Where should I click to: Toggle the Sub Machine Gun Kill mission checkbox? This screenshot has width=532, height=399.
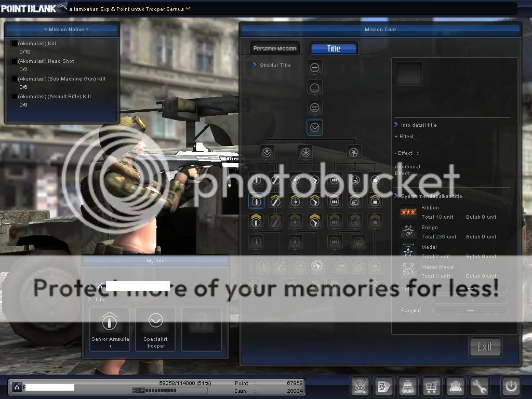pyautogui.click(x=14, y=79)
